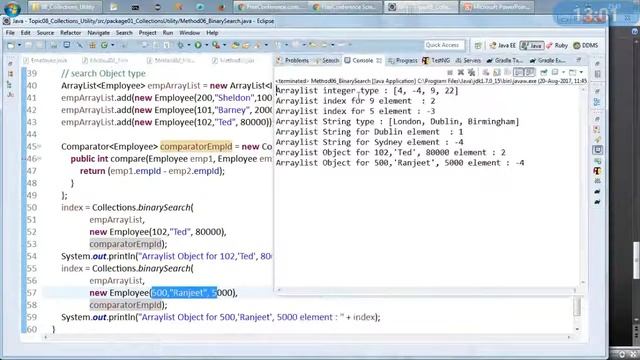Click the Save icon in main toolbar
The image size is (640, 360).
tap(29, 45)
